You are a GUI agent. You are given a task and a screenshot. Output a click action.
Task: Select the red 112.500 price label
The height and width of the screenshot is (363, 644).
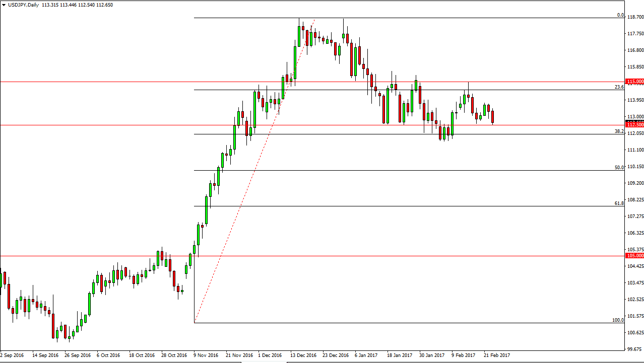(x=634, y=124)
